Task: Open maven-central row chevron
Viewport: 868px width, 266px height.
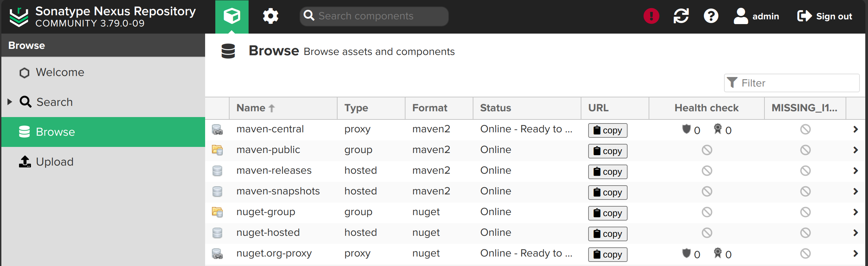Action: 855,129
